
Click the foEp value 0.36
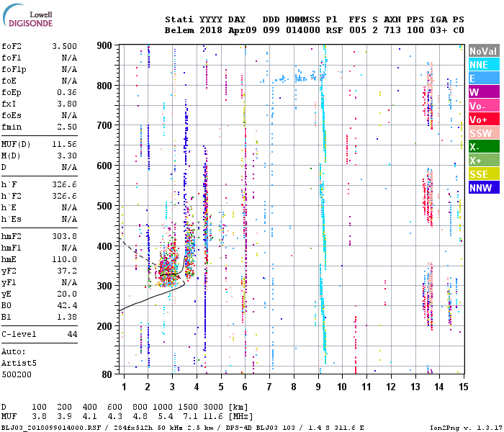67,92
